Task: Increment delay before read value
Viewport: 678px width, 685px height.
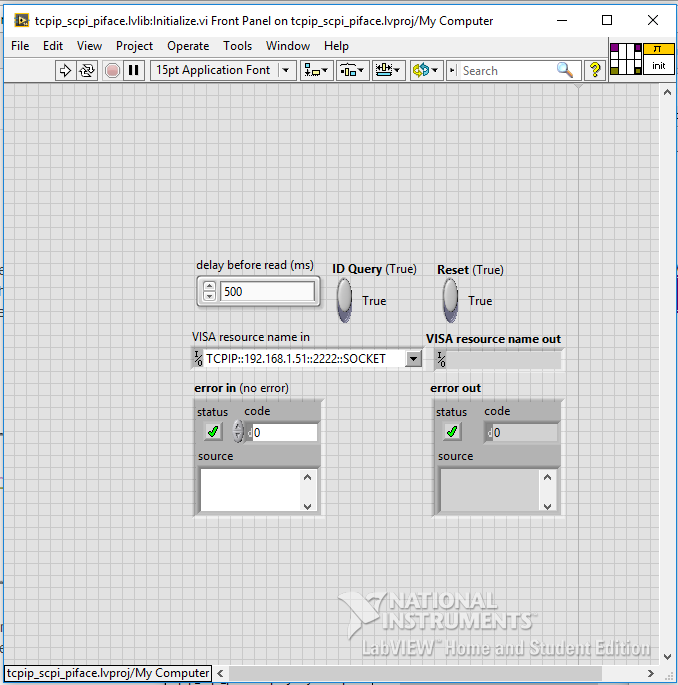Action: tap(210, 287)
